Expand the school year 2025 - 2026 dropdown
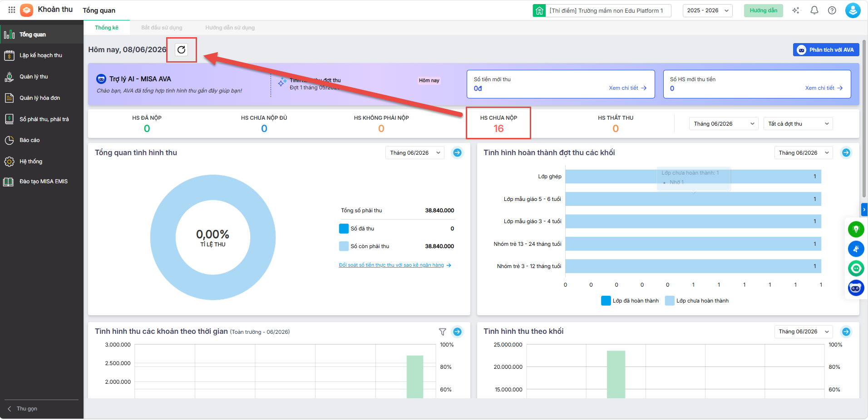The height and width of the screenshot is (420, 868). 707,10
